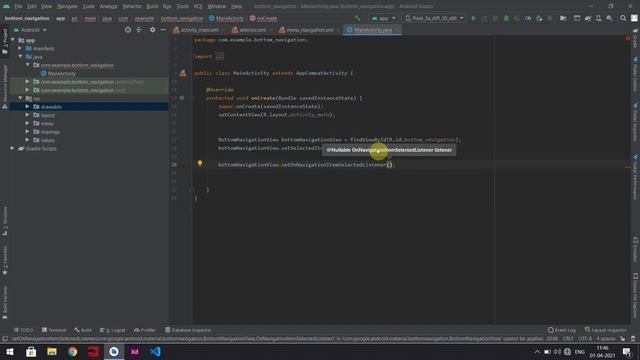Viewport: 640px width, 360px height.
Task: Open the Pixel_3a_API_30_x86 device dropdown
Action: (x=434, y=18)
